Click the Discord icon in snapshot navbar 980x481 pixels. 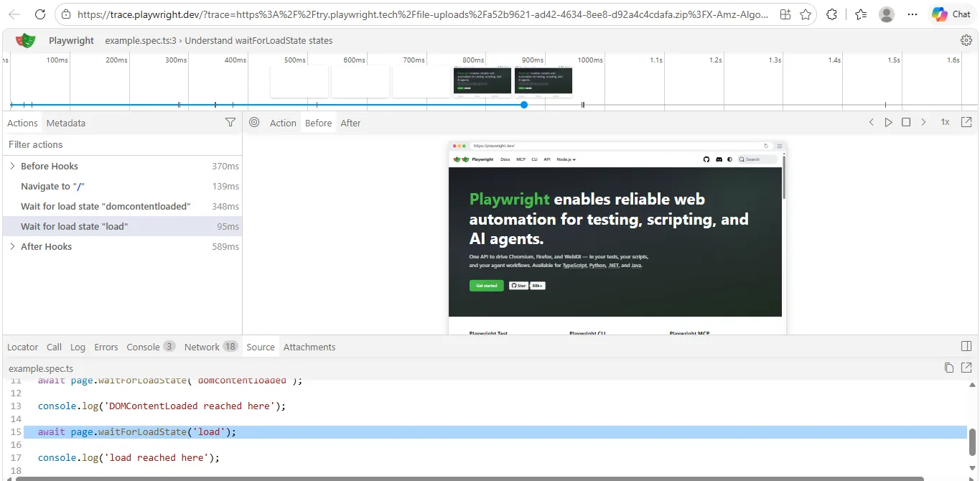[719, 159]
